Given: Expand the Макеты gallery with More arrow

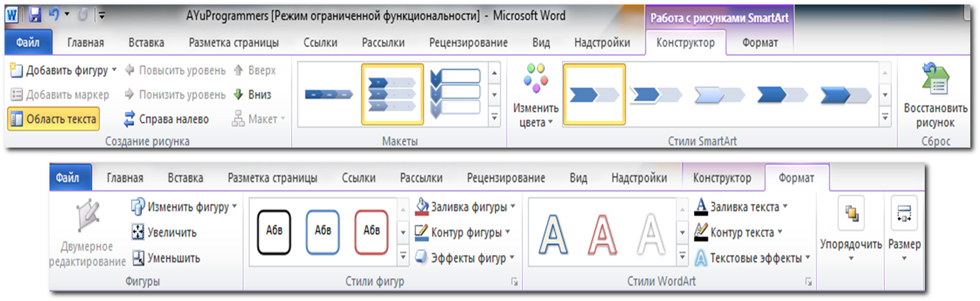Looking at the screenshot, I should (494, 117).
